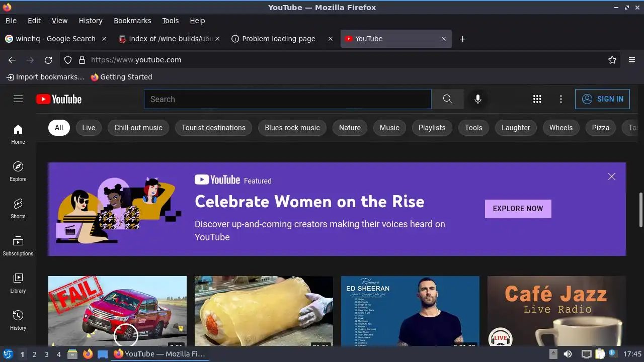This screenshot has width=644, height=362.
Task: Launch Firefox from the taskbar launcher
Action: click(88, 354)
